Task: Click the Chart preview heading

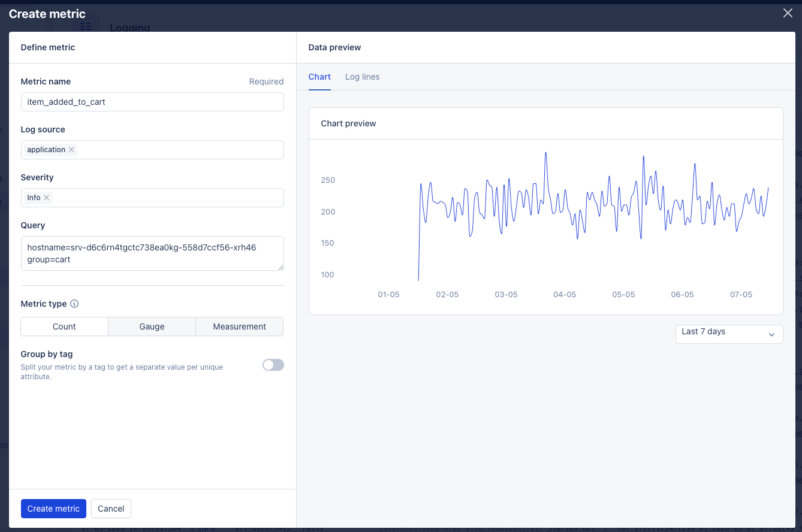Action: pos(348,123)
